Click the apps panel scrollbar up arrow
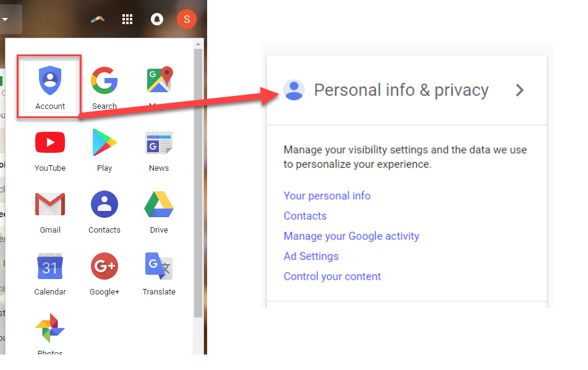 click(x=198, y=45)
